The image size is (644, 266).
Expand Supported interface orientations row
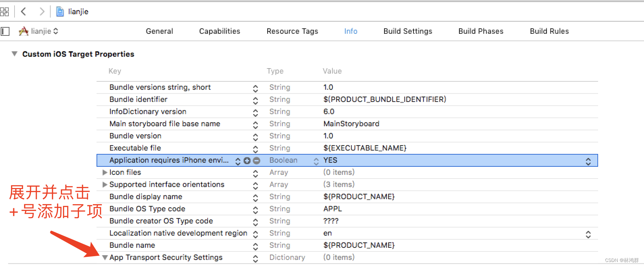pyautogui.click(x=105, y=185)
